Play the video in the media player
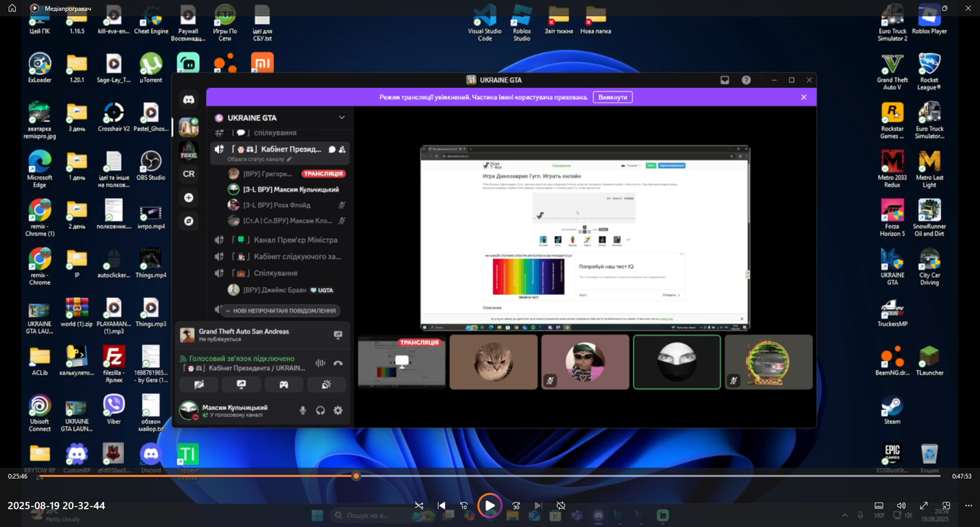The width and height of the screenshot is (980, 527). pyautogui.click(x=490, y=506)
